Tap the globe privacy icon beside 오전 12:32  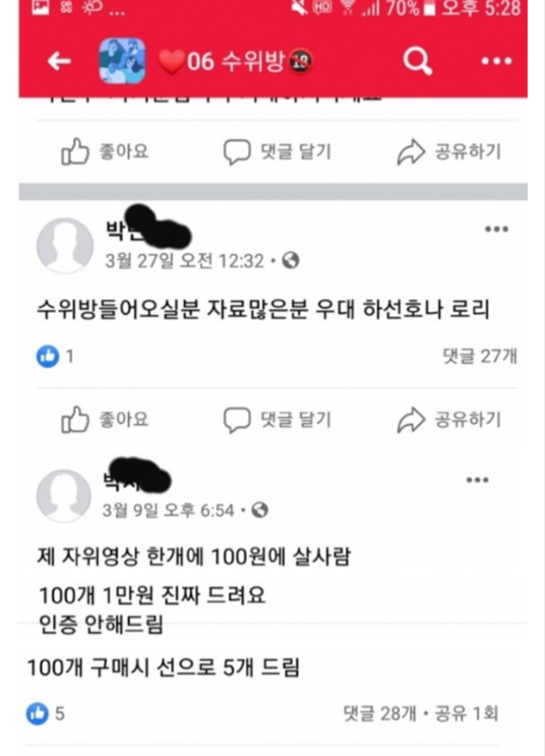click(x=291, y=260)
